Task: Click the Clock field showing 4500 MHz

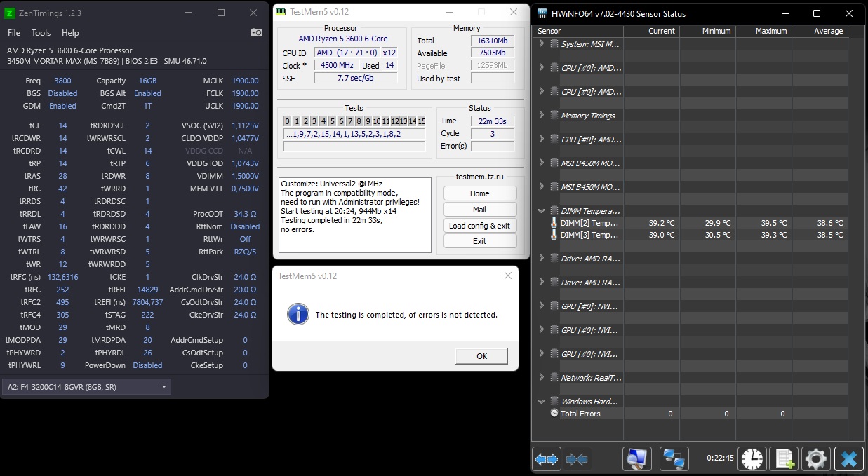Action: tap(337, 66)
